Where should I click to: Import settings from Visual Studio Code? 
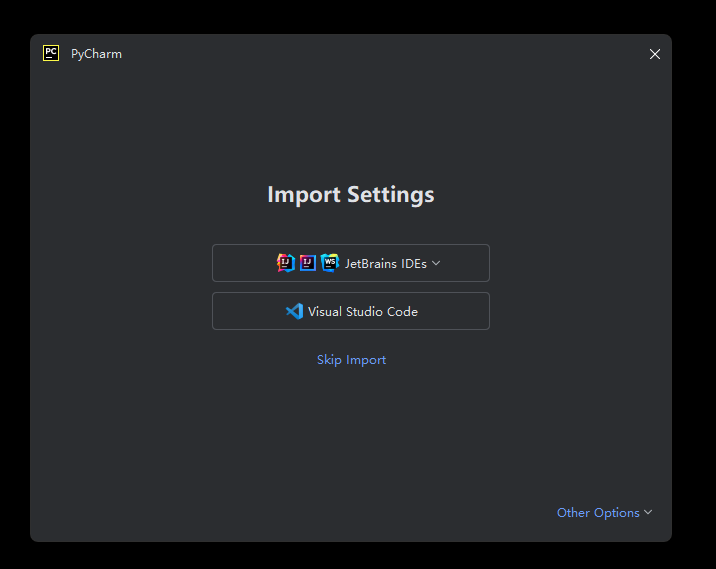[x=351, y=311]
